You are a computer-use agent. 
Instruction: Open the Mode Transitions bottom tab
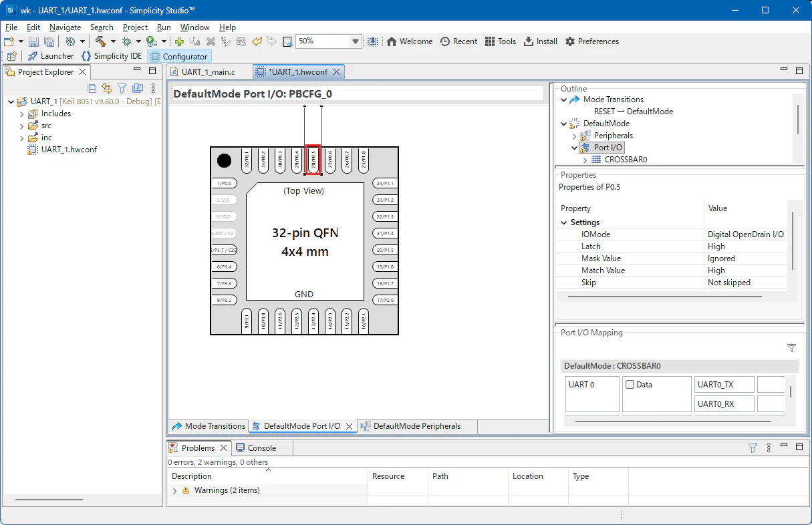click(209, 426)
